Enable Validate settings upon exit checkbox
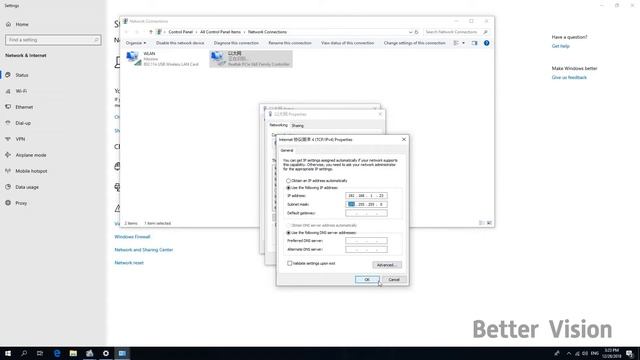Image resolution: width=640 pixels, height=360 pixels. (x=290, y=264)
